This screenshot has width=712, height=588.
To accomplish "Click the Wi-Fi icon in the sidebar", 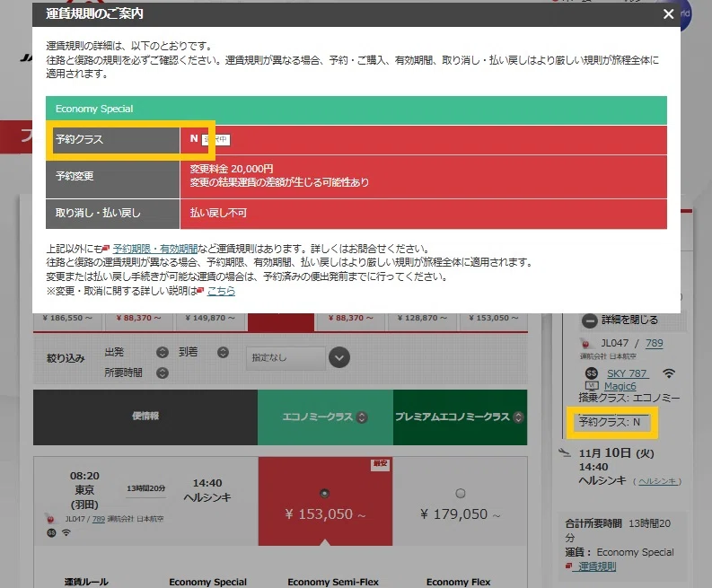I will pyautogui.click(x=668, y=373).
